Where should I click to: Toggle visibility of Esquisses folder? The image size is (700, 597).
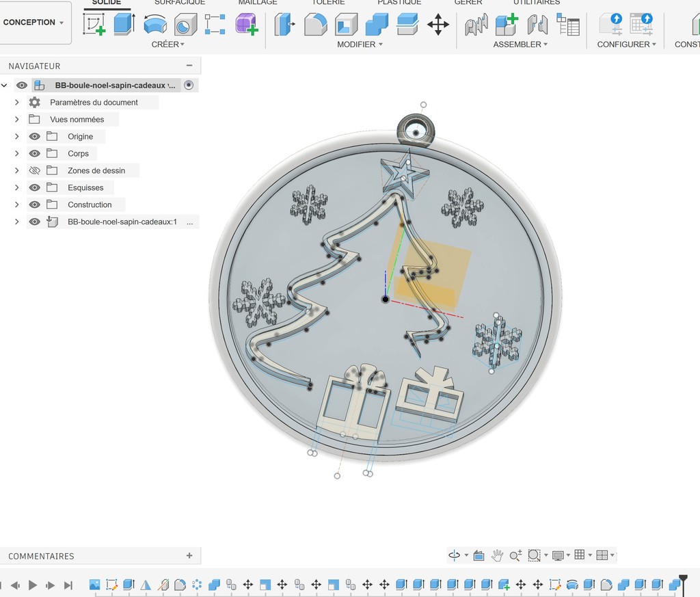pyautogui.click(x=35, y=188)
